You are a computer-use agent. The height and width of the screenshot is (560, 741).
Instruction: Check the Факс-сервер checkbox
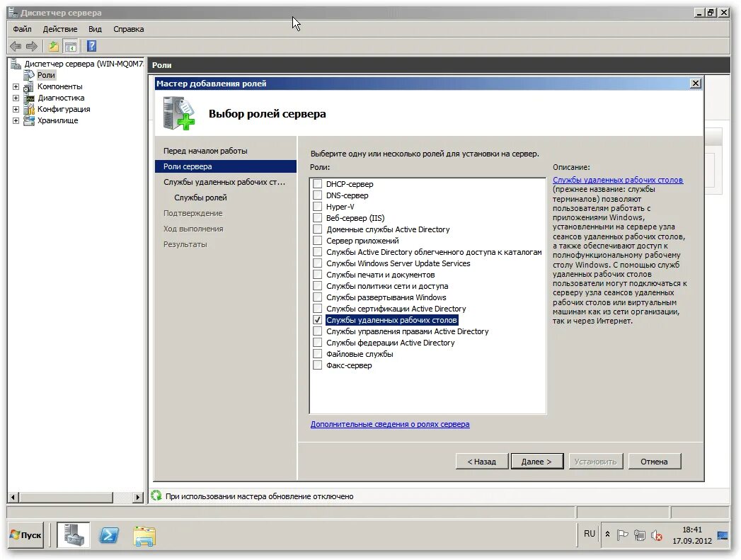[318, 365]
